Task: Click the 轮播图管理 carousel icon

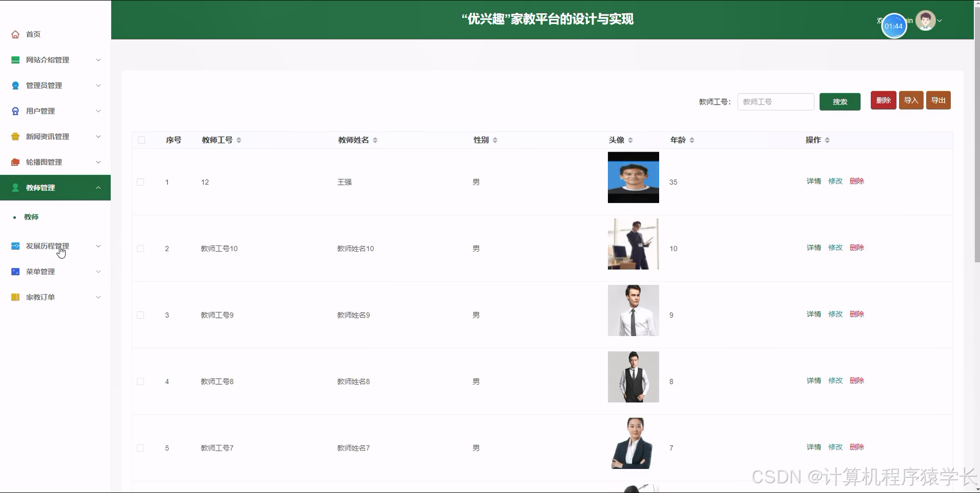Action: (15, 162)
